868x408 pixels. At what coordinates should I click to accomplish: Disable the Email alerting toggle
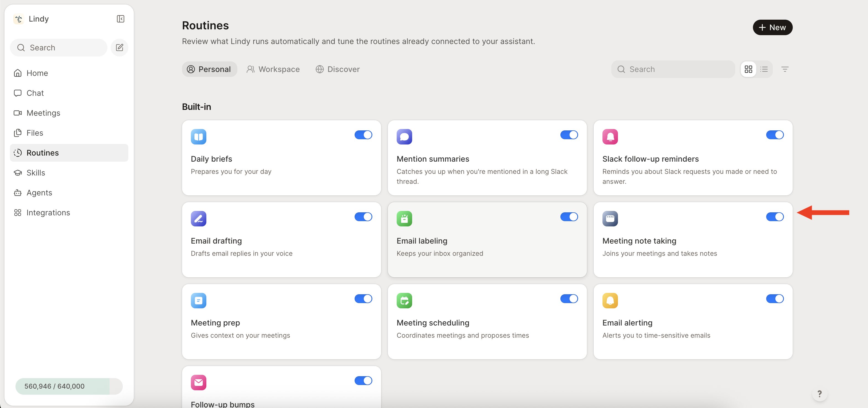[x=775, y=299]
